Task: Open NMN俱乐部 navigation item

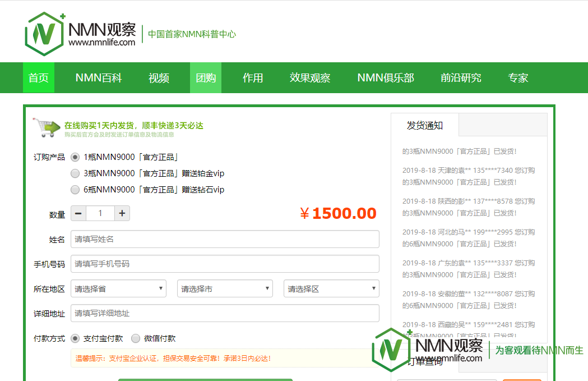Action: [386, 77]
